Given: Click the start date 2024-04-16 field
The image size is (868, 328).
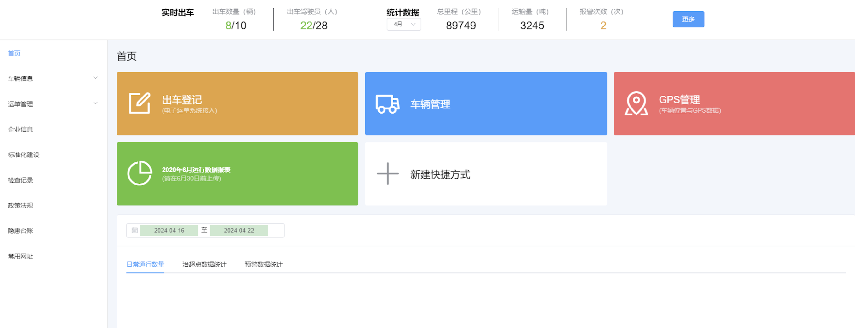Looking at the screenshot, I should click(x=169, y=231).
